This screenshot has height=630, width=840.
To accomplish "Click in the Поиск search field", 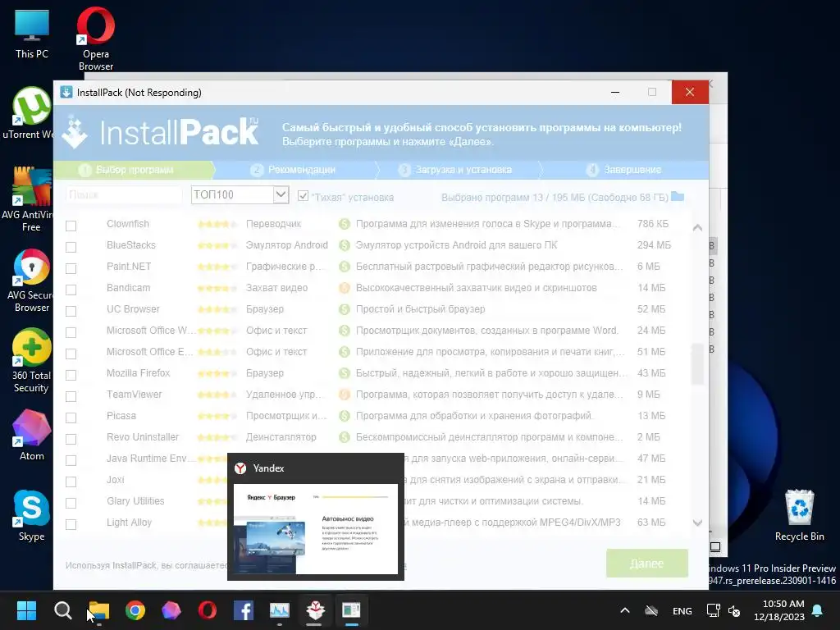I will coord(124,194).
